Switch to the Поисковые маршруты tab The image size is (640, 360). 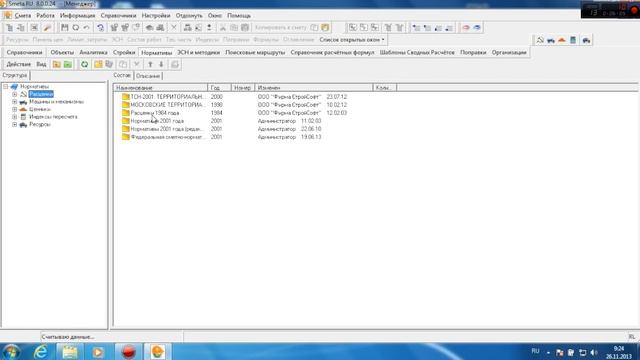point(255,53)
